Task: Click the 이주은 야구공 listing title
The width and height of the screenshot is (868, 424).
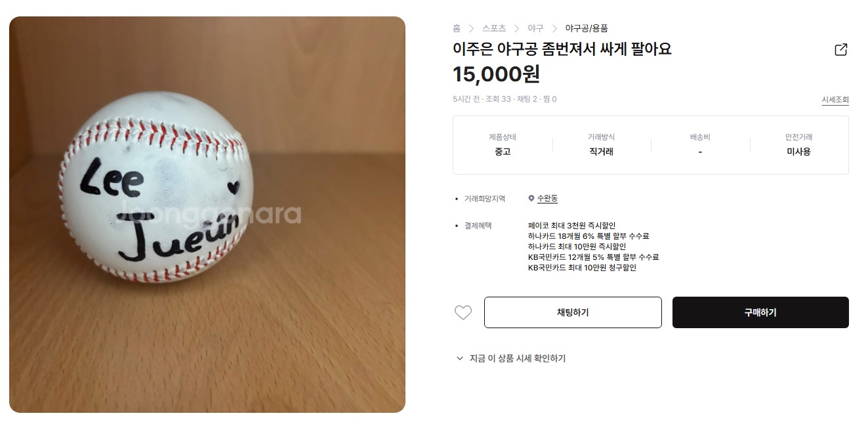Action: coord(562,49)
